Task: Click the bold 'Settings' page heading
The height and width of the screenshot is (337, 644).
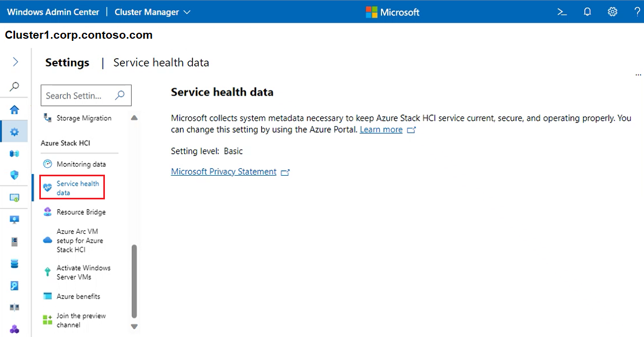Action: pyautogui.click(x=67, y=62)
